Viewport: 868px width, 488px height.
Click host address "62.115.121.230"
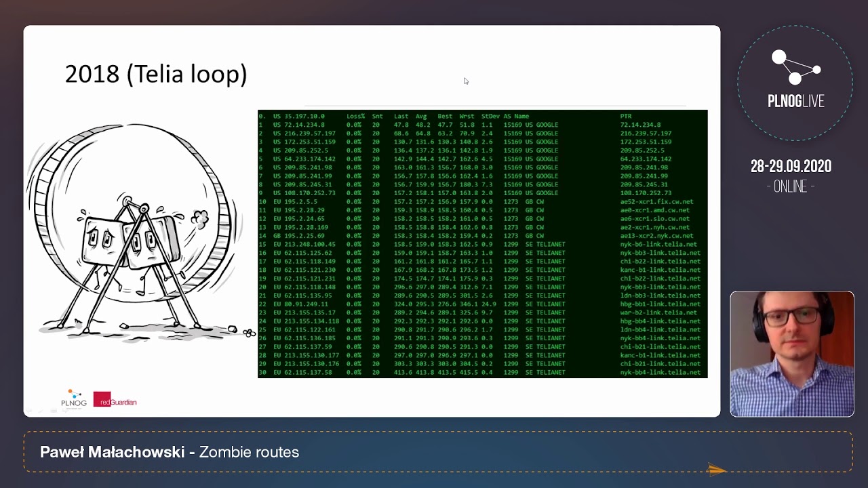(310, 270)
